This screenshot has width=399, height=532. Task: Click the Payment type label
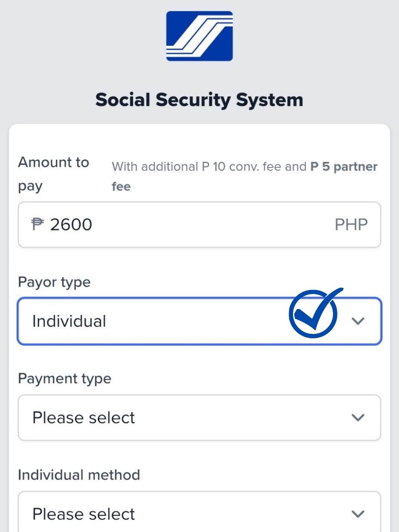pos(65,378)
